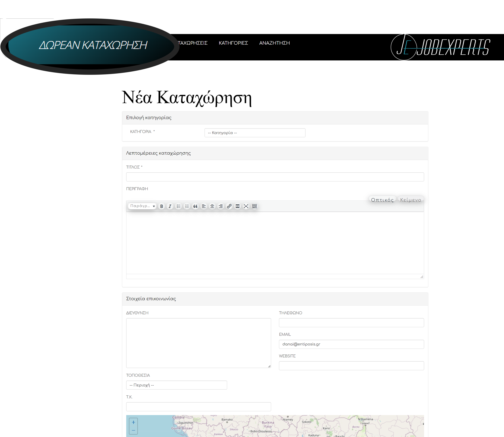Click the ΔΩΡΕΑΝ ΚΑΤΑΧΩΡΗΣΗ button
The height and width of the screenshot is (437, 504).
93,45
